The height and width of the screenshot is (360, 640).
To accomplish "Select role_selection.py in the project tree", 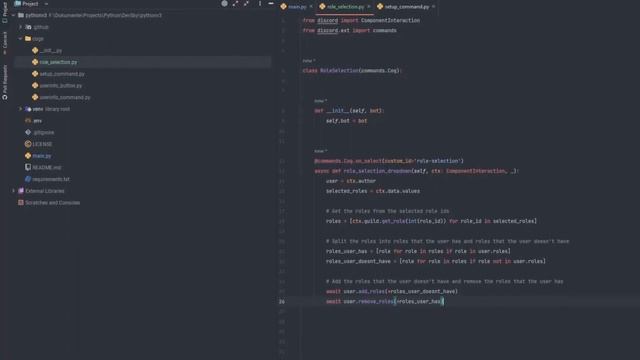I will coord(58,62).
